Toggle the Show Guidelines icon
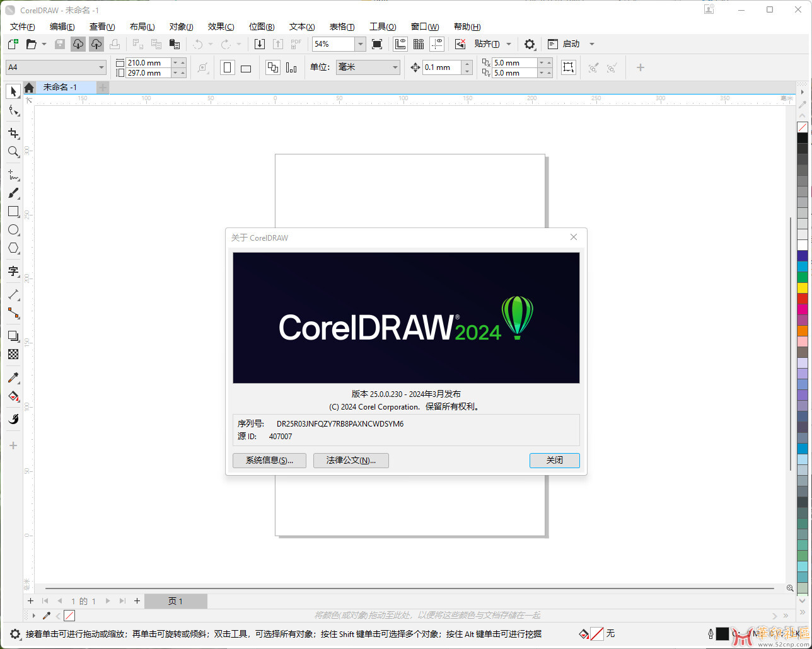This screenshot has height=649, width=812. [x=438, y=44]
